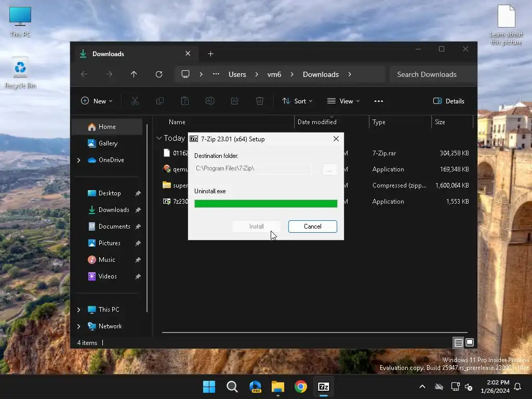The height and width of the screenshot is (399, 532).
Task: Open Music in the sidebar
Action: 107,260
